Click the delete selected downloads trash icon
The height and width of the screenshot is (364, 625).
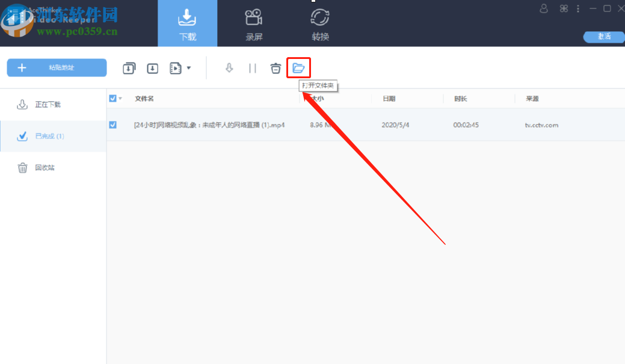pos(276,67)
